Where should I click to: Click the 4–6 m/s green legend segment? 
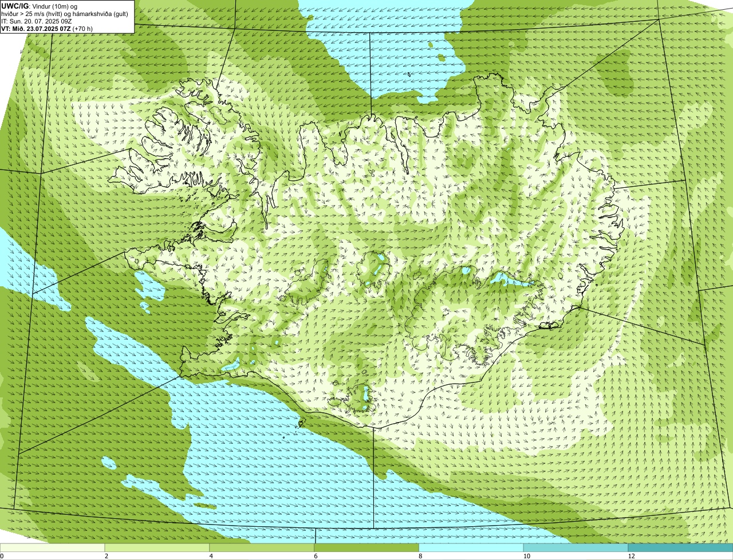point(262,547)
